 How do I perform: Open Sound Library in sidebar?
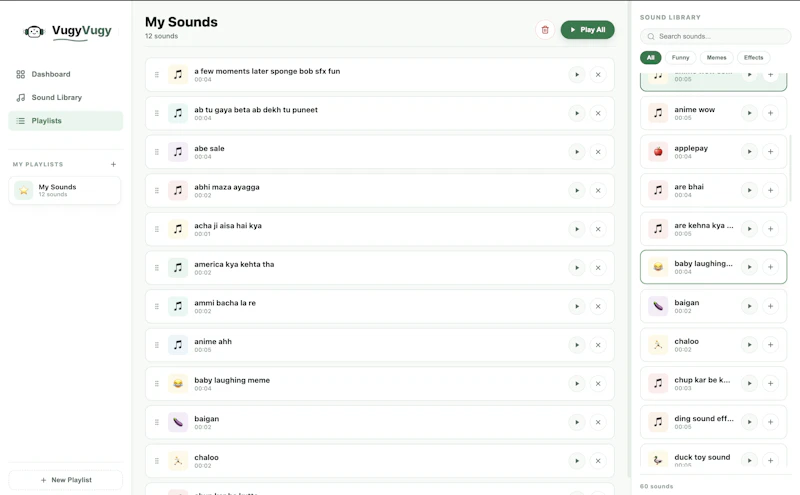[65, 97]
